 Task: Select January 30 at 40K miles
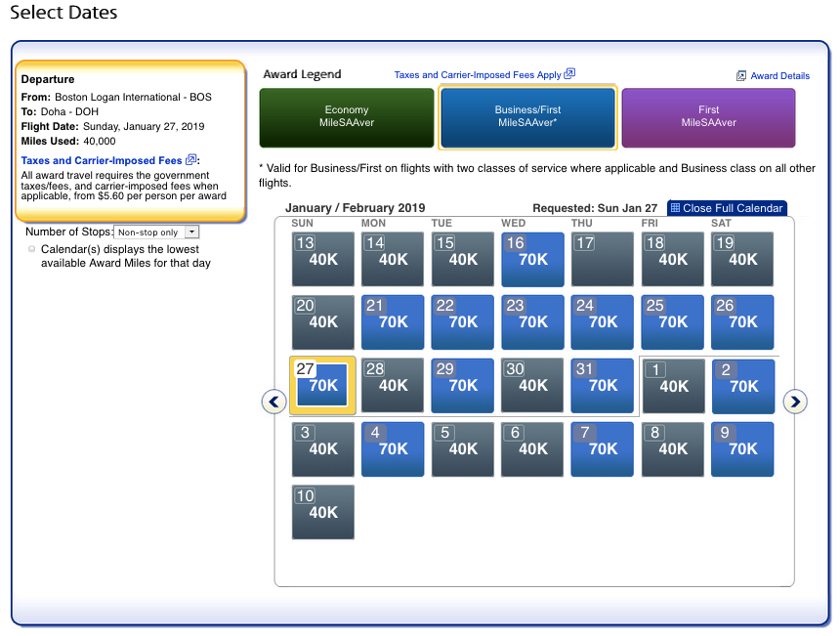532,386
